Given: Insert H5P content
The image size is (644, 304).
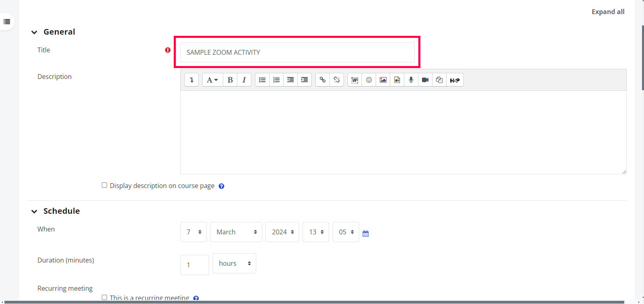Looking at the screenshot, I should coord(455,80).
